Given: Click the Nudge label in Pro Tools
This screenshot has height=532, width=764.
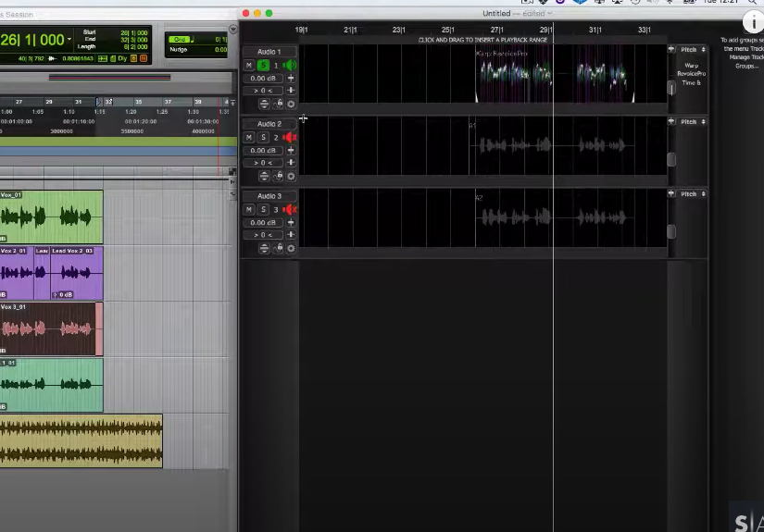Looking at the screenshot, I should [x=179, y=50].
